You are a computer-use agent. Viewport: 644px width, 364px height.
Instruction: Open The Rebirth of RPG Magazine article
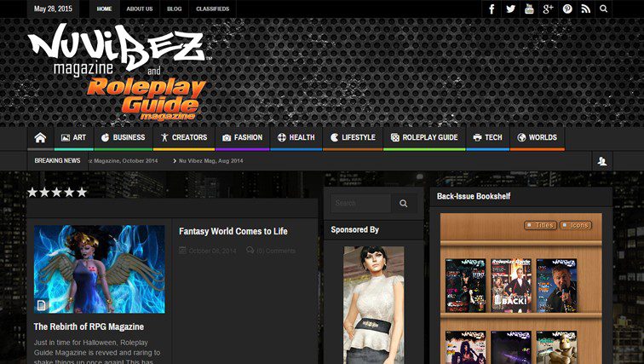(x=89, y=326)
